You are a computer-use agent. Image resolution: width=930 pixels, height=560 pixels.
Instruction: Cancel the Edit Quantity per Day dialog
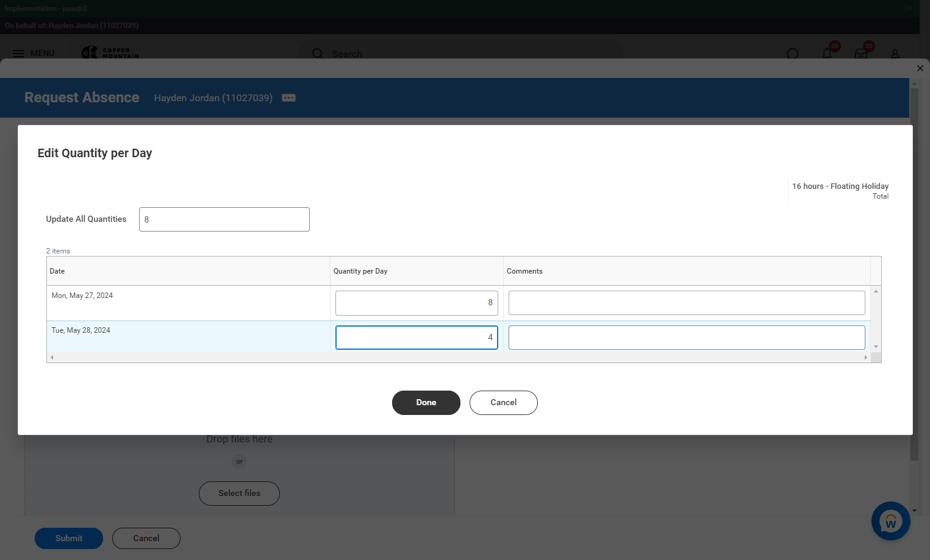tap(504, 403)
